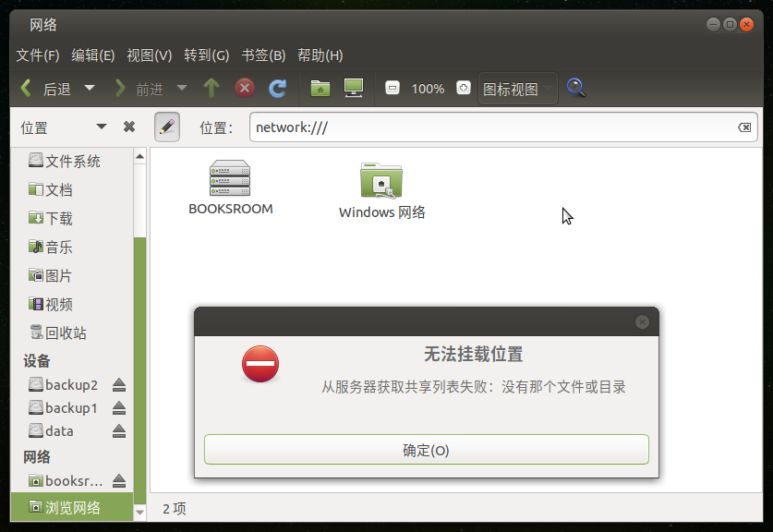Open the Computer icon in the toolbar

pyautogui.click(x=354, y=89)
